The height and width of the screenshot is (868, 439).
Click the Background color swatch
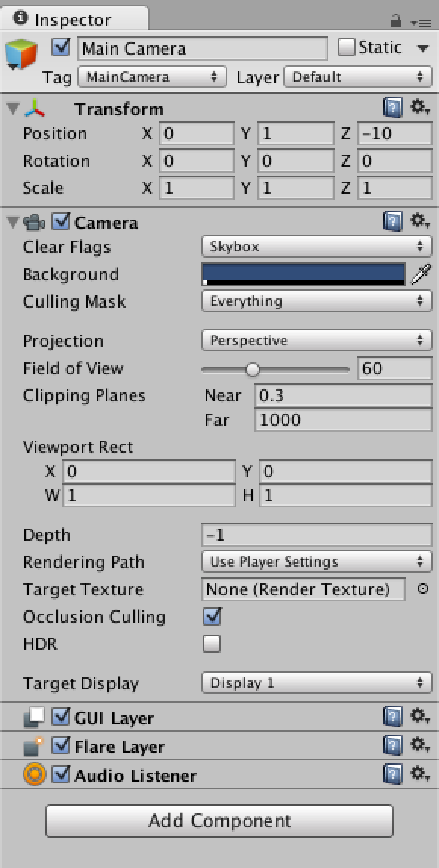pos(304,275)
